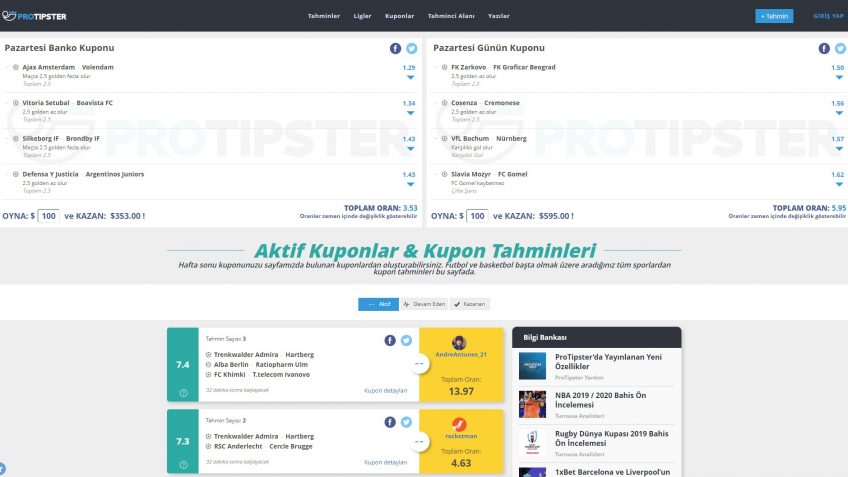Click football icon beside VfL Bochum
This screenshot has width=848, height=477.
point(444,138)
